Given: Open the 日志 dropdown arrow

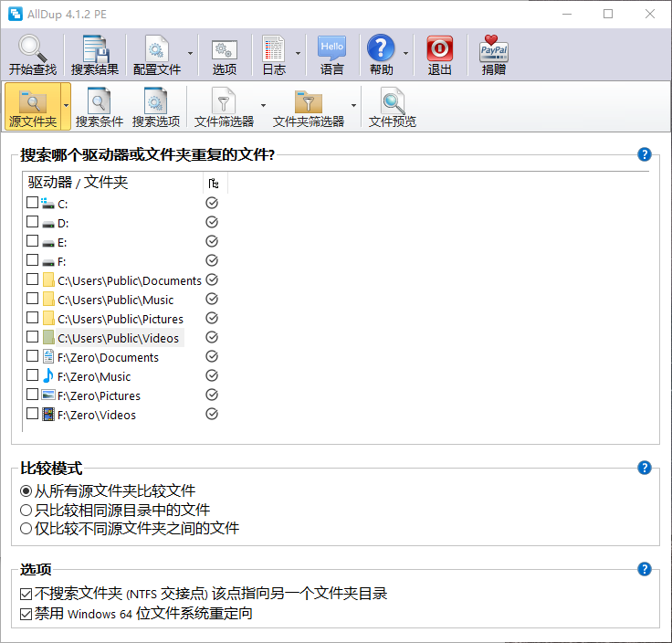Looking at the screenshot, I should pos(299,54).
